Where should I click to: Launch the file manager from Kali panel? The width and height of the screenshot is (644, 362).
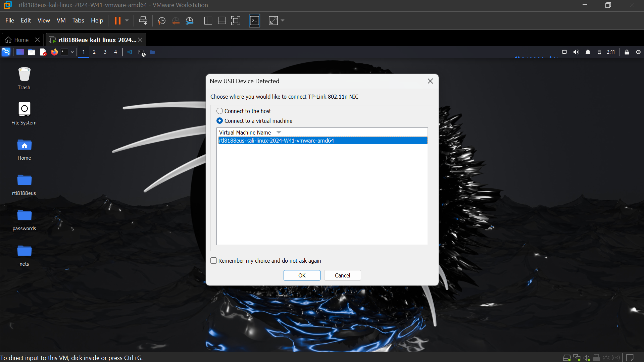tap(32, 52)
